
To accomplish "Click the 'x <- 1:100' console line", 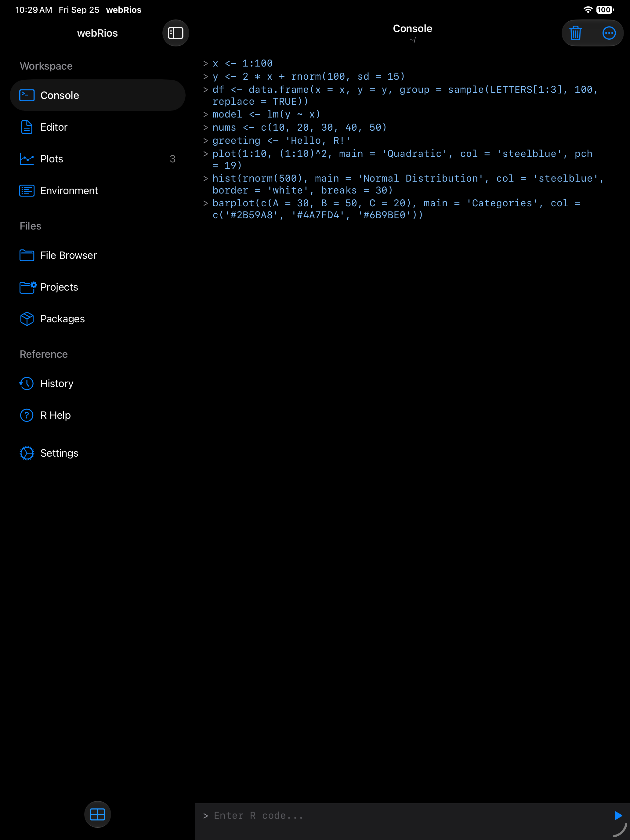I will click(x=242, y=63).
